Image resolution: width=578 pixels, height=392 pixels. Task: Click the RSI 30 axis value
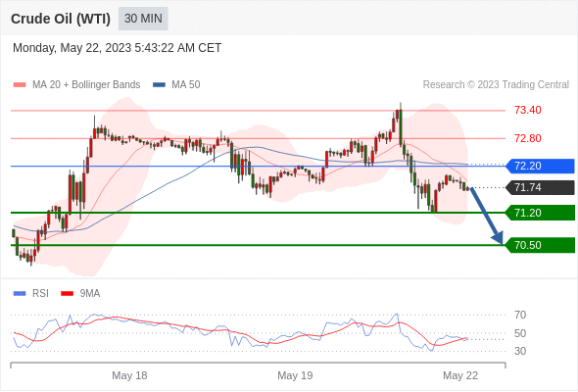pos(520,351)
